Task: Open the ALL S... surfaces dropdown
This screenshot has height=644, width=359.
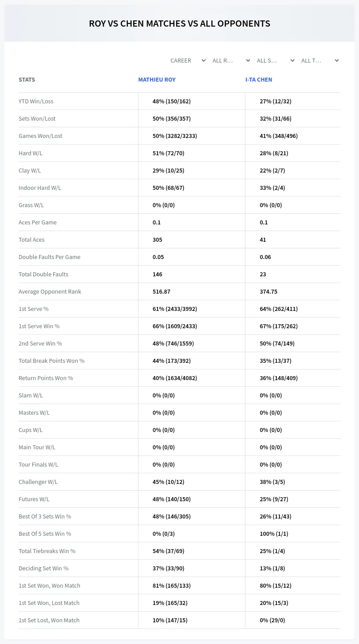Action: [275, 60]
